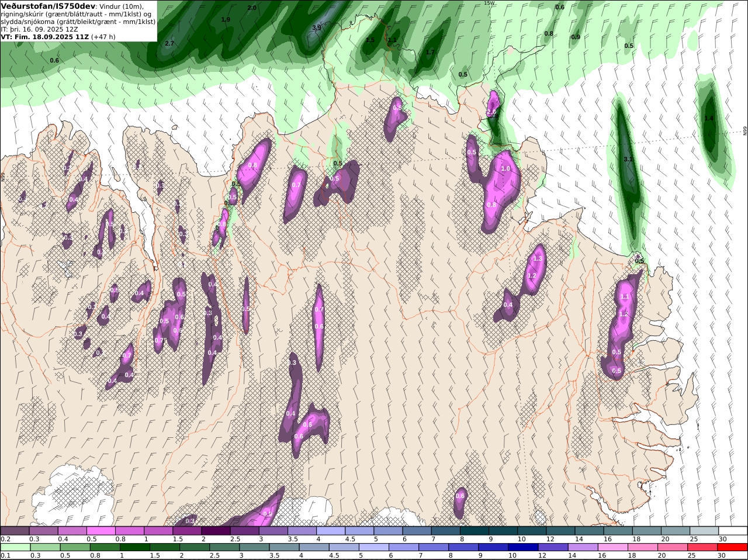Click the 1.7 precipitation value

[430, 52]
